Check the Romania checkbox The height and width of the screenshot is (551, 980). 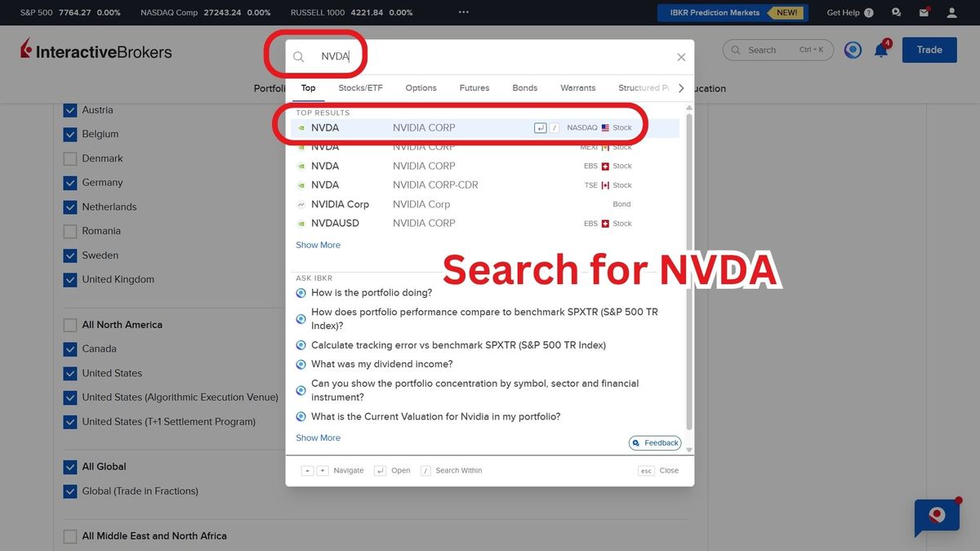coord(70,231)
